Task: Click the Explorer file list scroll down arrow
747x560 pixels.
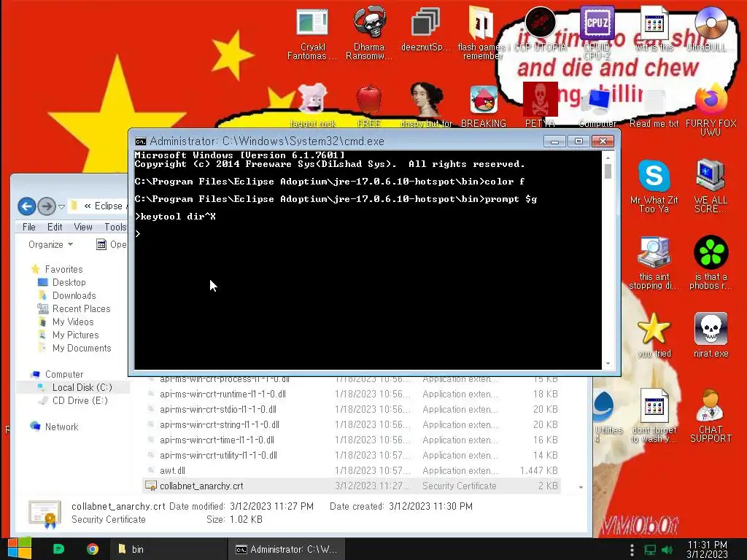Action: [581, 487]
